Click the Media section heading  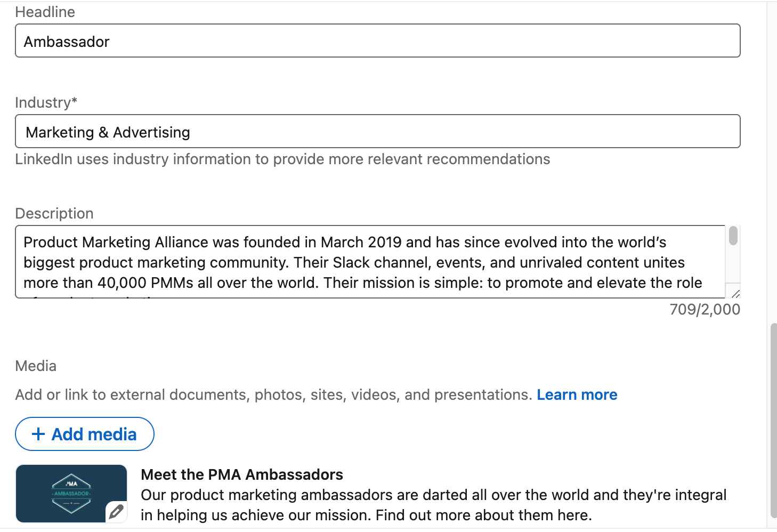pyautogui.click(x=36, y=366)
